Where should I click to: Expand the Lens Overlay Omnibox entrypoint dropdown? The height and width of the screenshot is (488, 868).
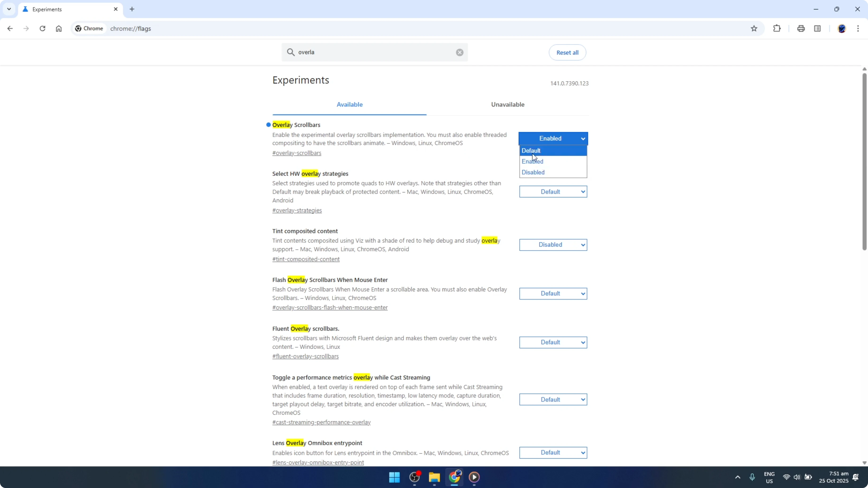(x=553, y=453)
